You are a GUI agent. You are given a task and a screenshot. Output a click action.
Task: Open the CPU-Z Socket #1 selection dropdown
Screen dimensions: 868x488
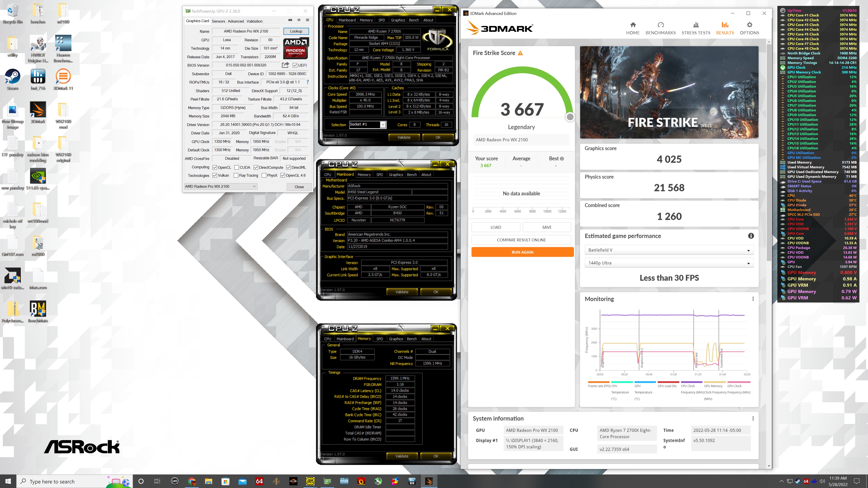click(x=368, y=125)
